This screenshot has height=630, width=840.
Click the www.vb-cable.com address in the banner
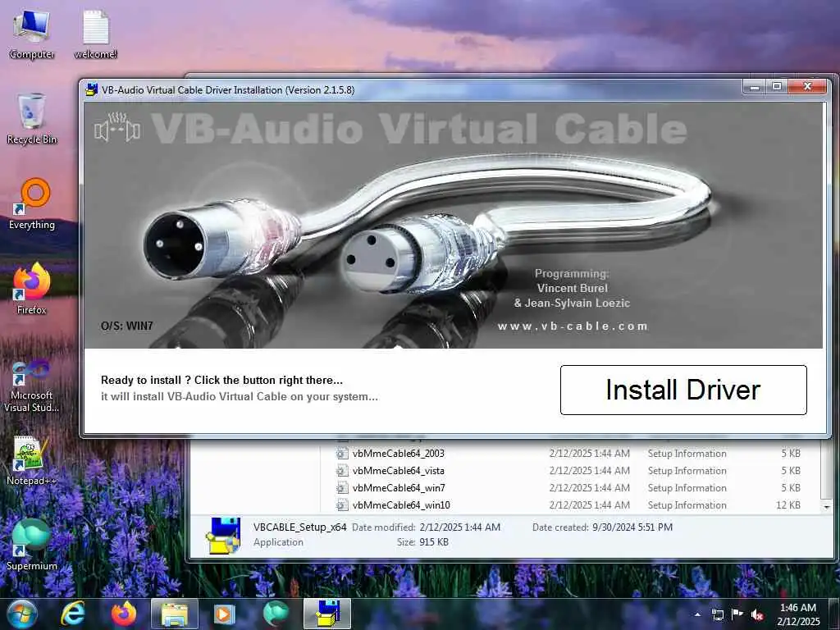coord(573,326)
